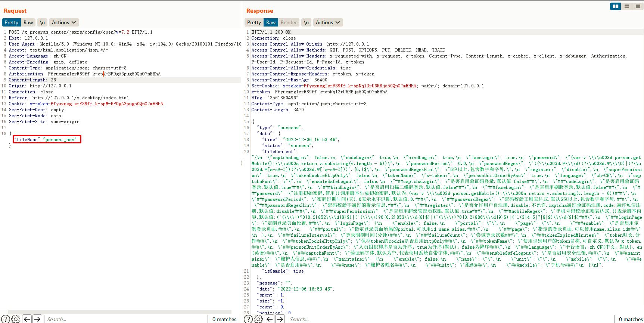Open the Response Render tab
The width and height of the screenshot is (644, 323).
[x=289, y=22]
